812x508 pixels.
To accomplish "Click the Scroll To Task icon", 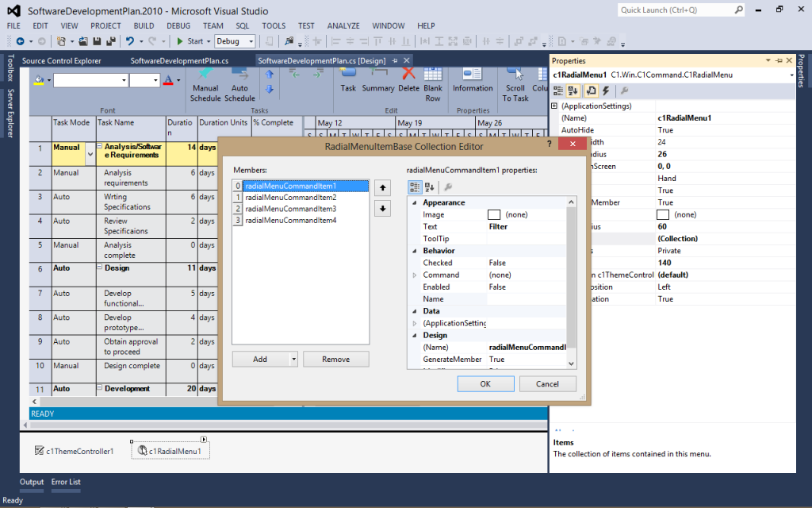I will 515,74.
